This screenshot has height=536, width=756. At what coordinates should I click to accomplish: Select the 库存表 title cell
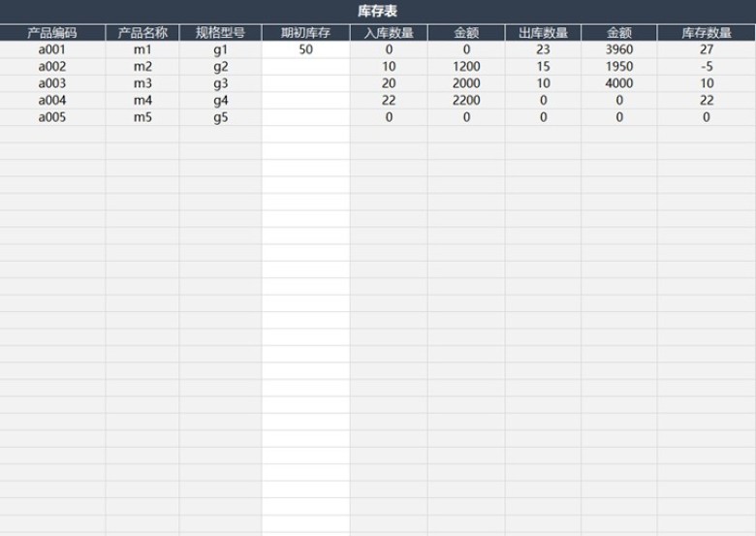(378, 11)
